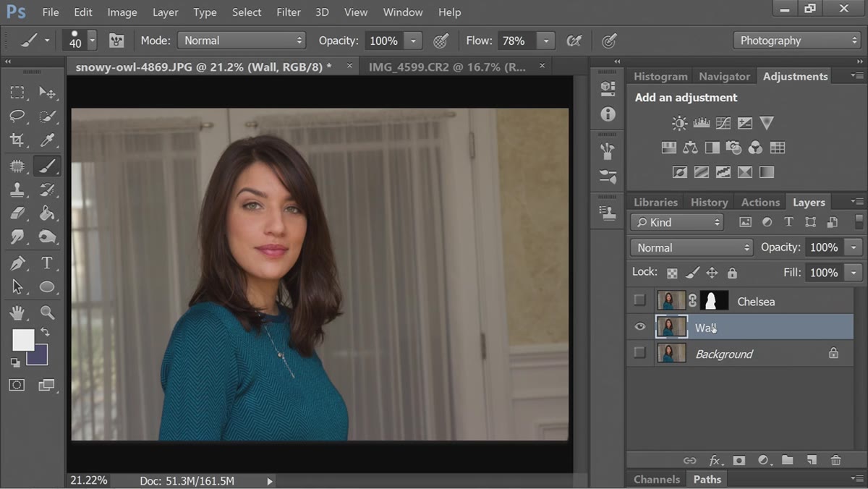Open the Flow slider dropdown
This screenshot has height=489, width=868.
[x=546, y=41]
